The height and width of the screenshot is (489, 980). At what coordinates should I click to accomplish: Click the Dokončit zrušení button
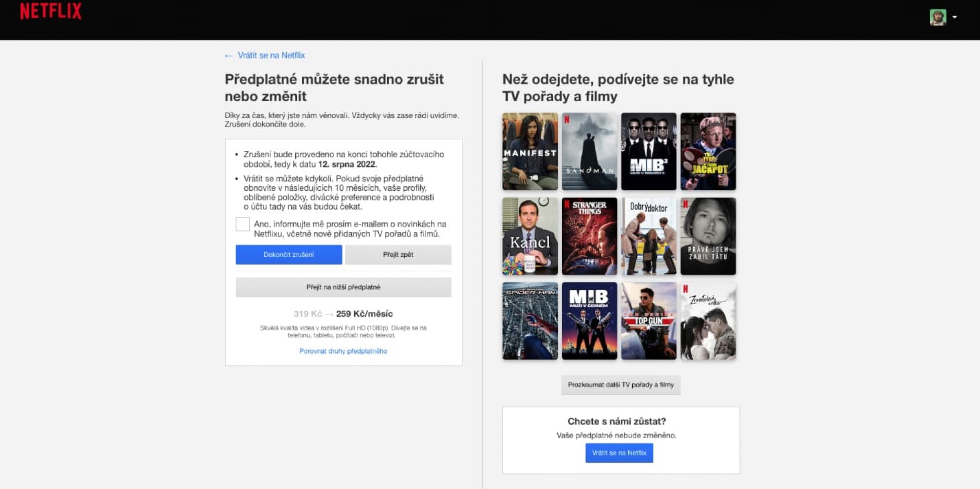[288, 254]
